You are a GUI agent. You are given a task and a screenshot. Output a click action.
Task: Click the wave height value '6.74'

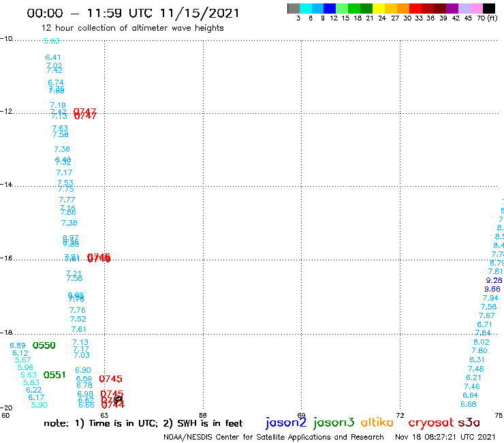[56, 82]
